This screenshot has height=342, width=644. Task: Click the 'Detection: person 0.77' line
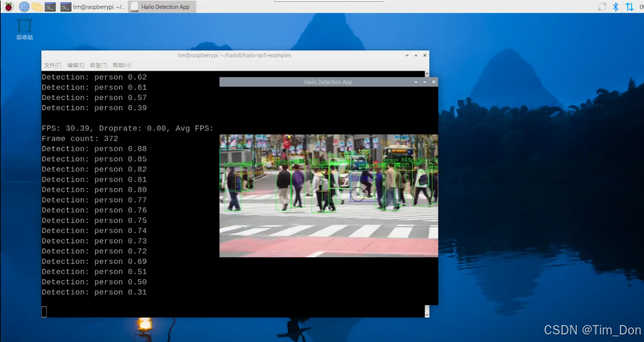(94, 200)
